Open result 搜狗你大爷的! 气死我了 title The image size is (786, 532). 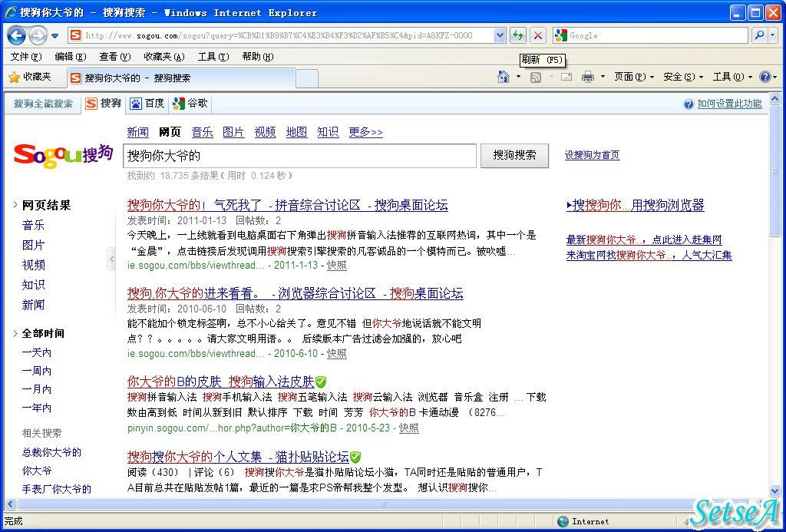pos(287,205)
